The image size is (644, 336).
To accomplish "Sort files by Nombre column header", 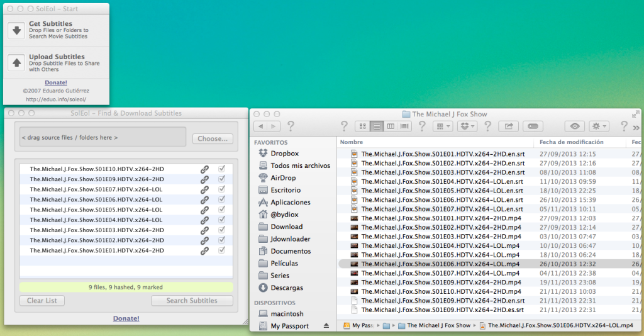I will (x=435, y=142).
